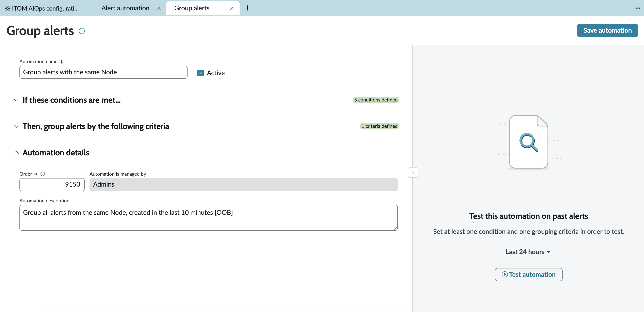
Task: Click the Automation description label
Action: pyautogui.click(x=44, y=201)
